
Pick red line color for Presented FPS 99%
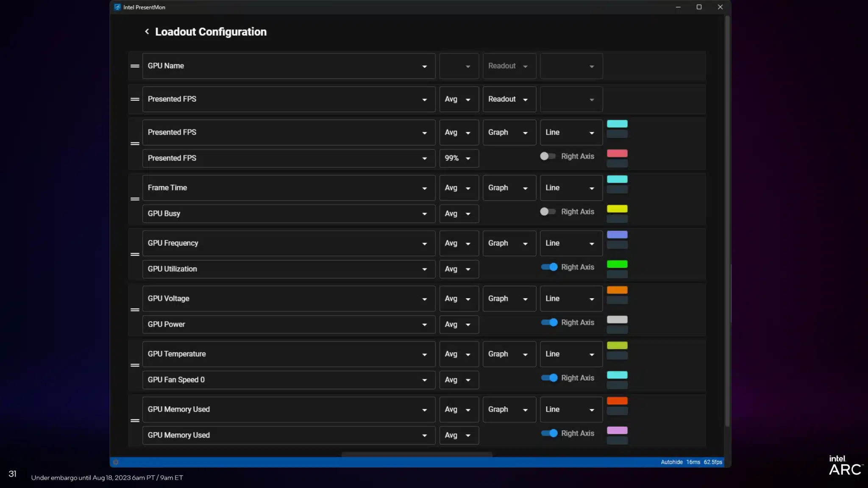coord(617,153)
